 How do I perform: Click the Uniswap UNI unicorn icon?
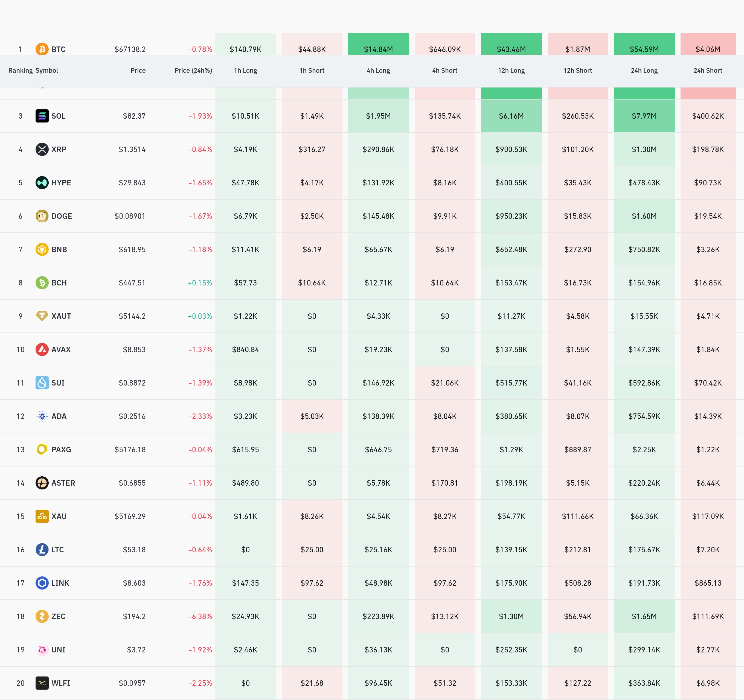(42, 649)
